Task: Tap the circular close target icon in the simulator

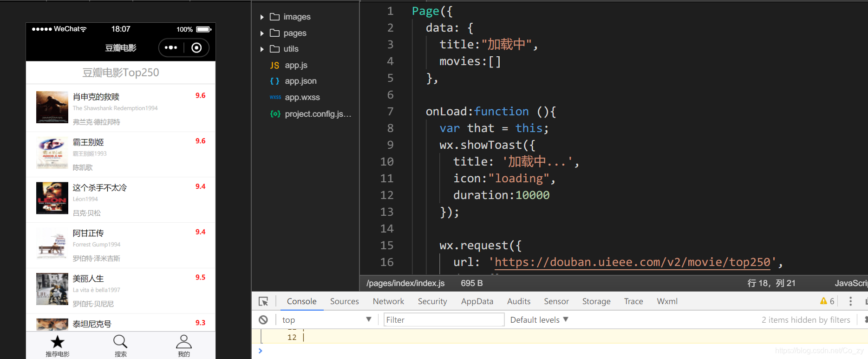Action: (196, 47)
